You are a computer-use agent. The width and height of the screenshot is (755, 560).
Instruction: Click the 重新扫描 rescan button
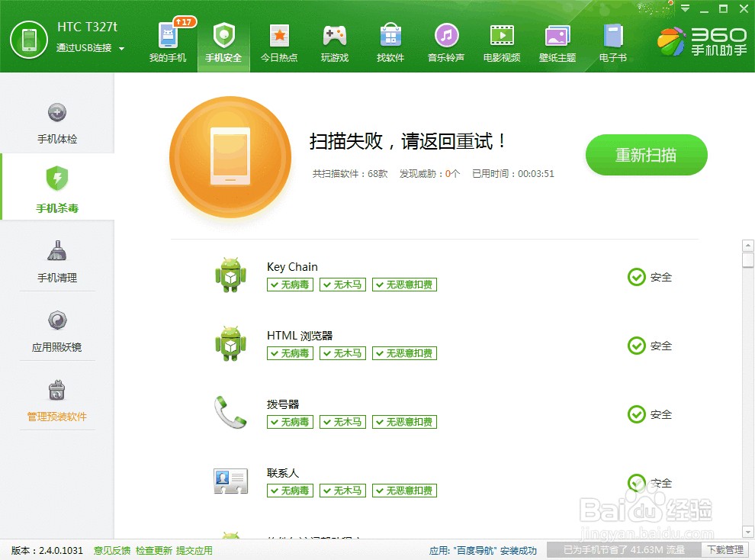pyautogui.click(x=646, y=155)
